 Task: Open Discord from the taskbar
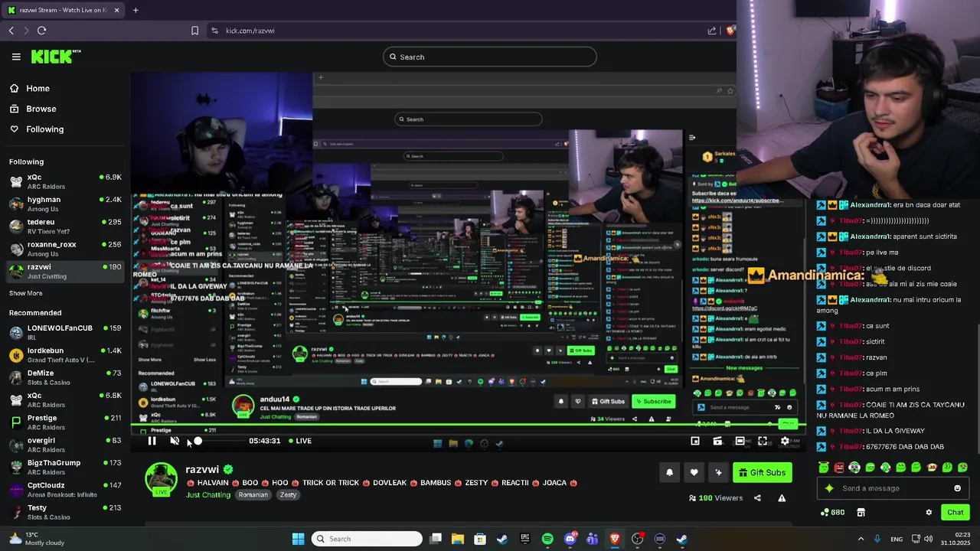[570, 539]
